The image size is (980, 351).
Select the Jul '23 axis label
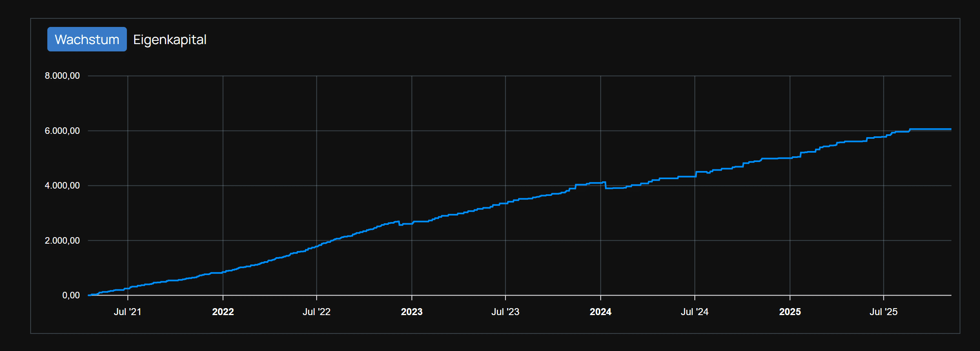tap(505, 312)
